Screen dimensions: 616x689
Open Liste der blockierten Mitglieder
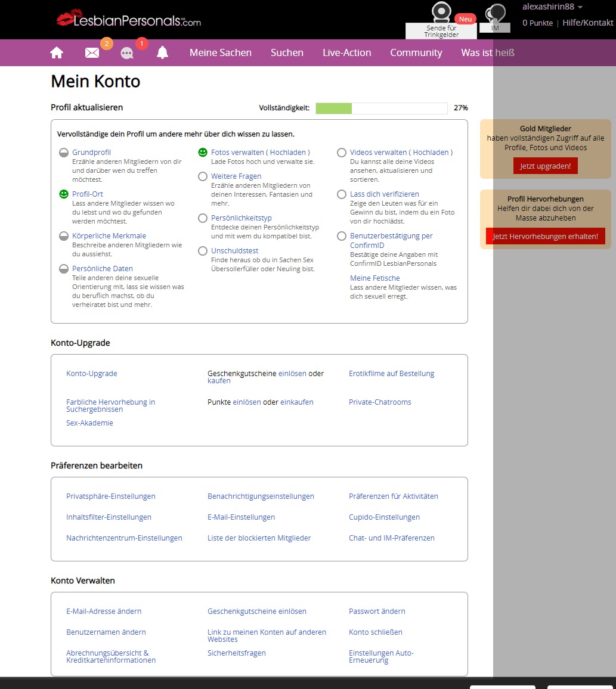259,538
